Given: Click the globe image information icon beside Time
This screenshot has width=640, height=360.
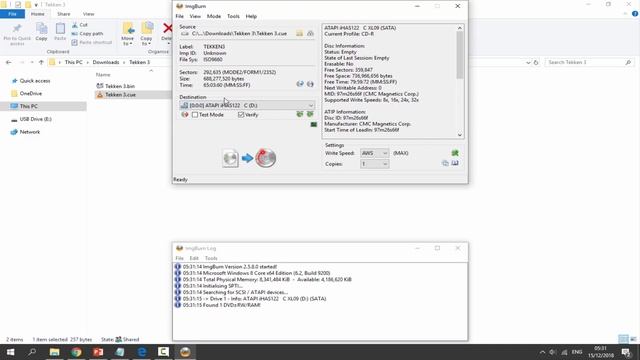Looking at the screenshot, I should (x=300, y=84).
